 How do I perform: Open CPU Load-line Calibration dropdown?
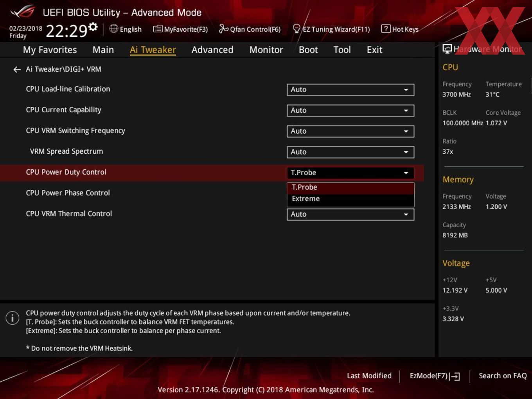350,90
